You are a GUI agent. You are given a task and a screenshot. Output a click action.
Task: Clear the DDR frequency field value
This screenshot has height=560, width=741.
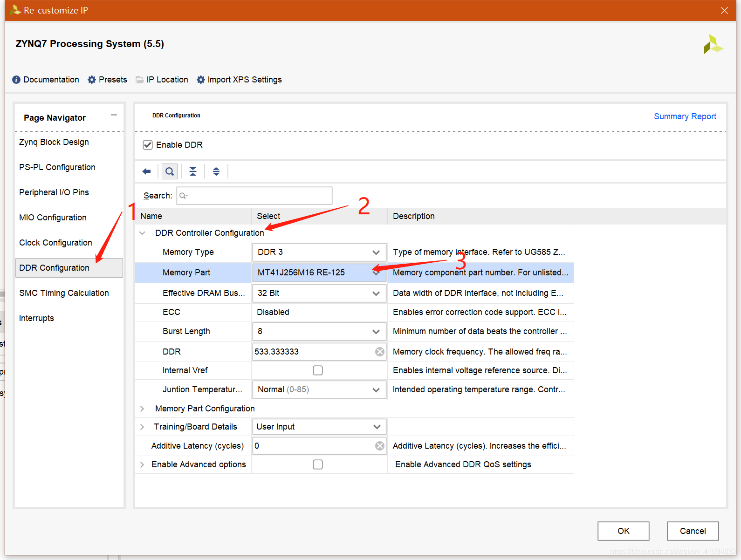pyautogui.click(x=380, y=352)
